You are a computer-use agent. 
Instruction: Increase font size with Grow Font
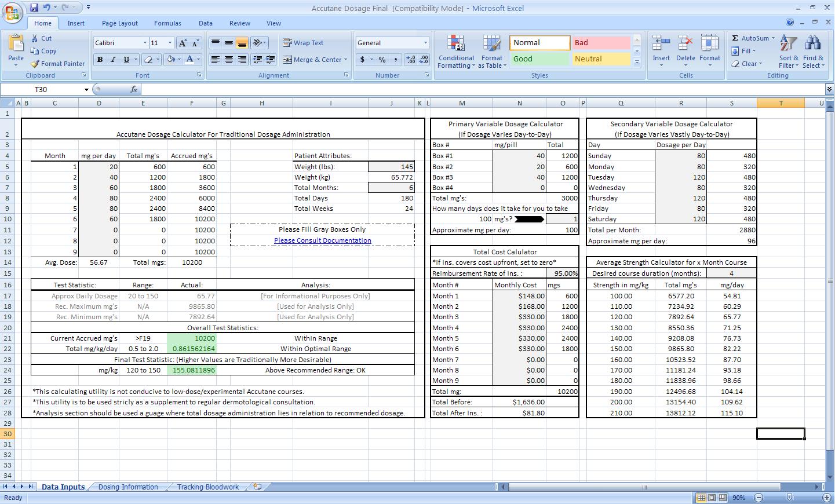click(x=183, y=43)
